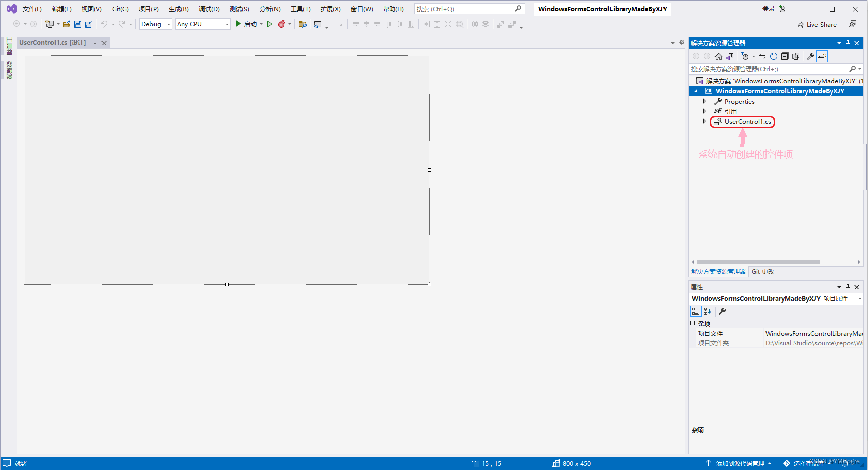Click the Find in Files icon

pos(302,24)
